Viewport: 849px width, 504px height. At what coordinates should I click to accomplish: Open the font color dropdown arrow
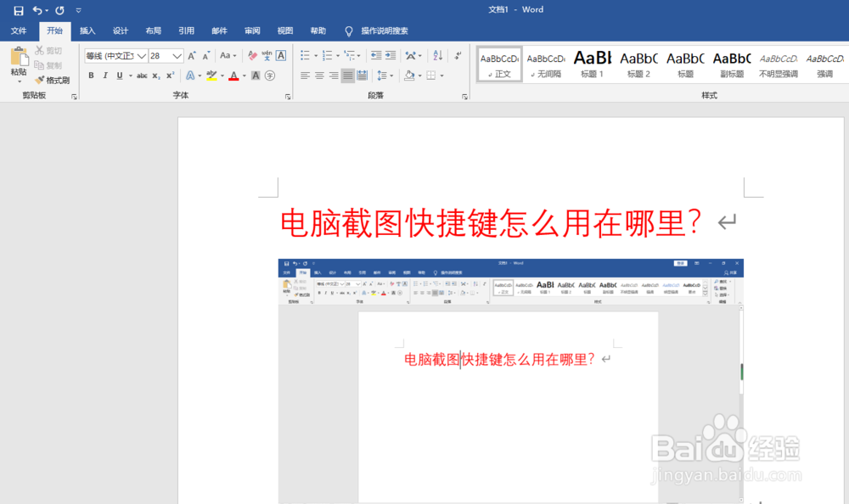245,76
